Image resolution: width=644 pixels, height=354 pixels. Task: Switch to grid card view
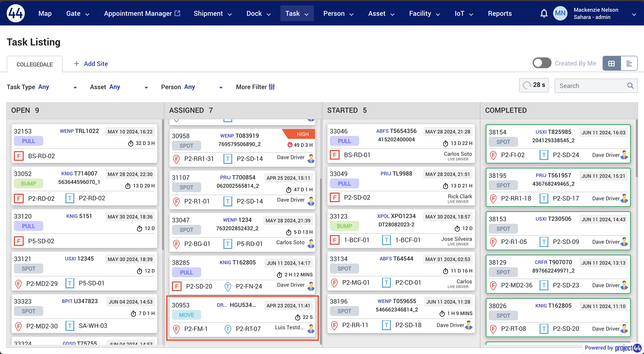(611, 63)
